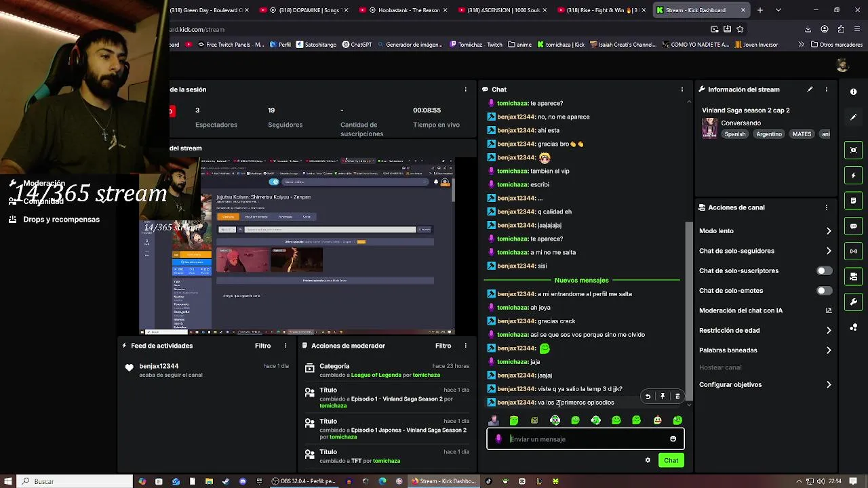Toggle the chat bubble widget in sidebar
This screenshot has width=868, height=488.
853,226
